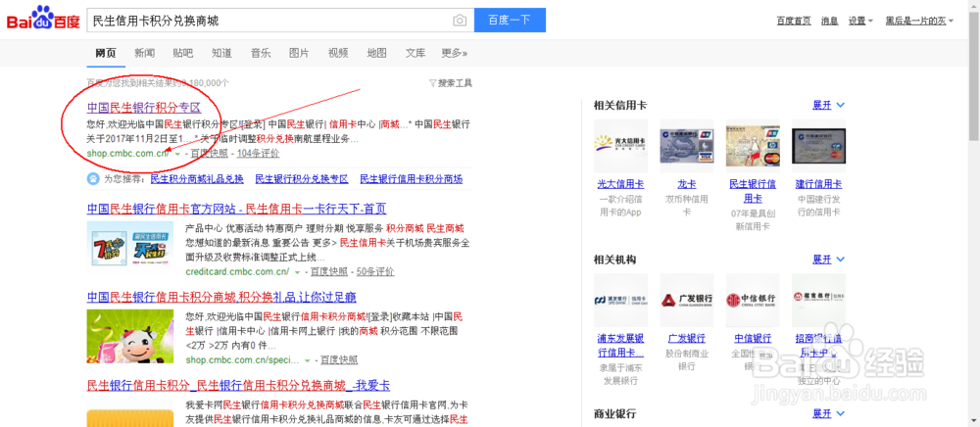The height and width of the screenshot is (427, 980).
Task: Open the 招商银行 logo thumbnail
Action: (818, 301)
